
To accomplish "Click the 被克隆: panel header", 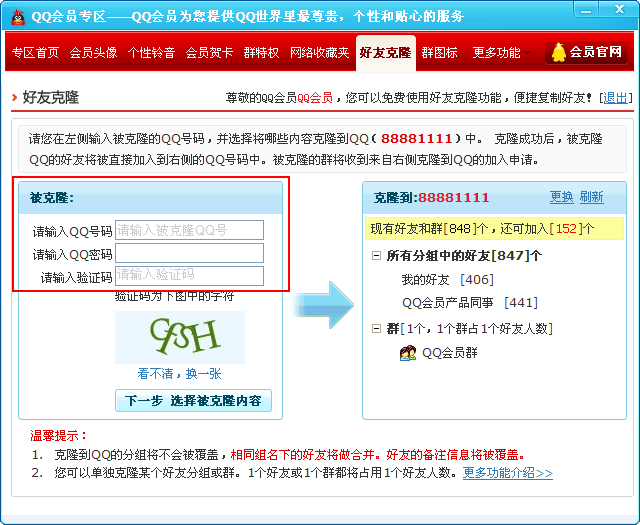I will (x=151, y=198).
